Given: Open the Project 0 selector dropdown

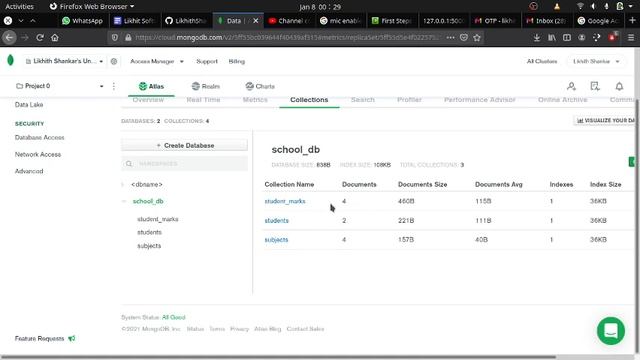Looking at the screenshot, I should coord(60,86).
